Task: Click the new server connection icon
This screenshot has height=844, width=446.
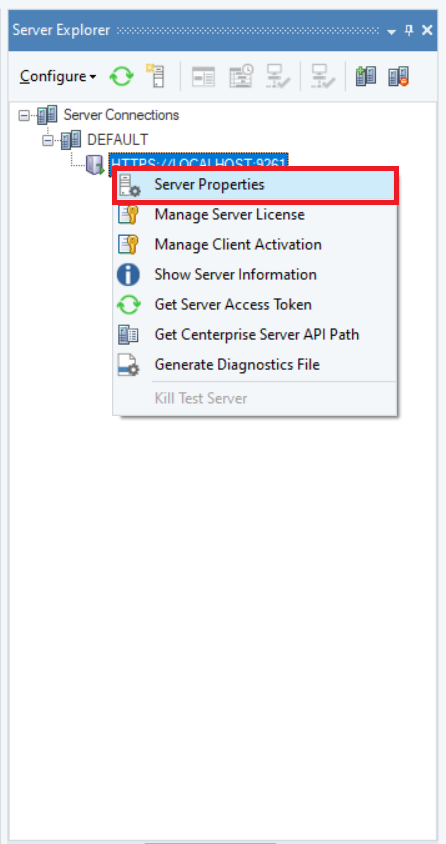Action: (155, 76)
